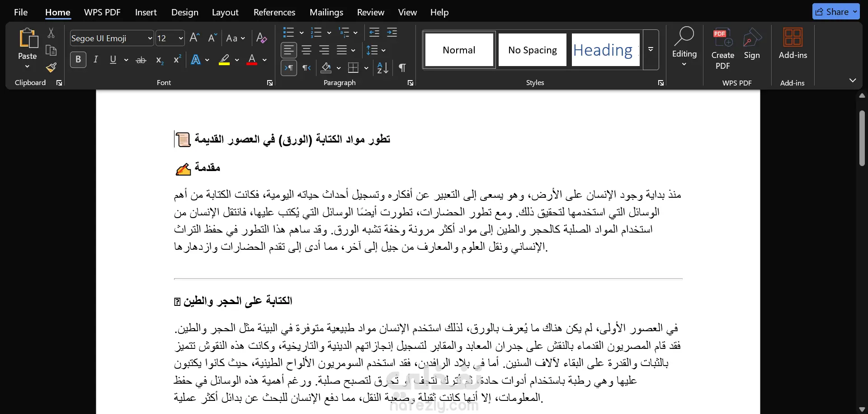Viewport: 868px width, 414px height.
Task: Apply yellow text highlight color
Action: tap(224, 60)
